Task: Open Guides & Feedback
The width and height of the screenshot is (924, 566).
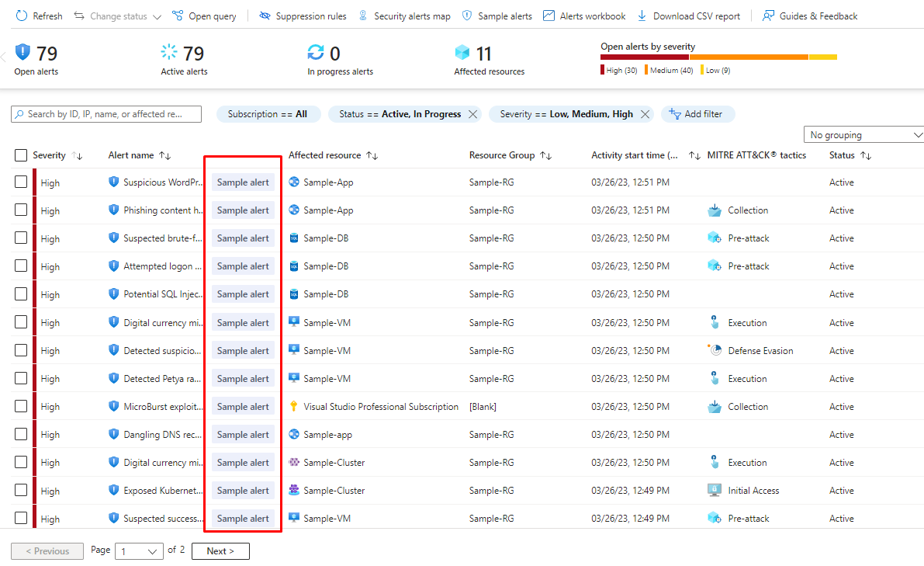Action: point(810,16)
